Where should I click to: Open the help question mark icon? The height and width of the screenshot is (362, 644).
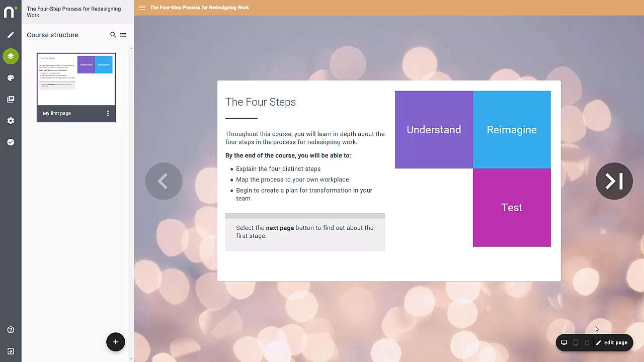11,330
